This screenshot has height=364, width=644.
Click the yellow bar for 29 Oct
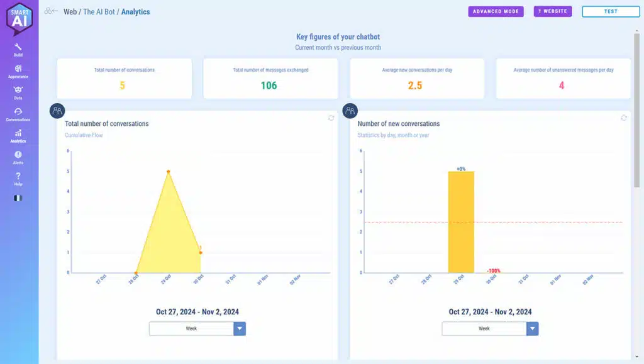[461, 221]
